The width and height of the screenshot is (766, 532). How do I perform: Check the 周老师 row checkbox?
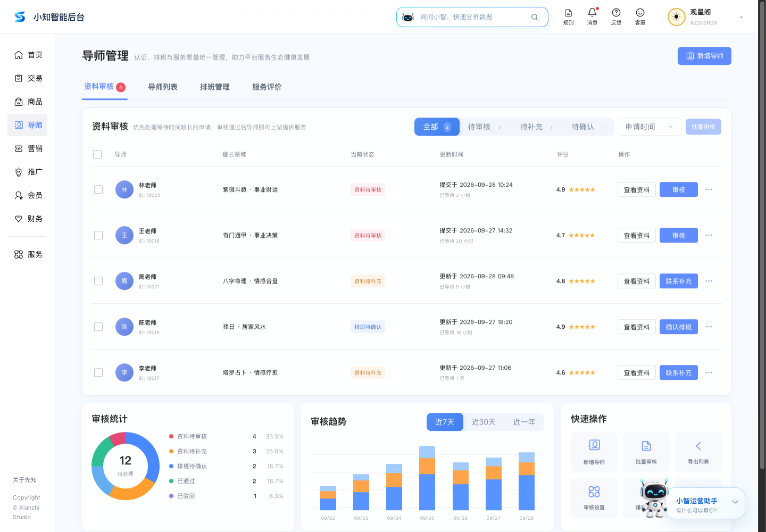pos(98,281)
